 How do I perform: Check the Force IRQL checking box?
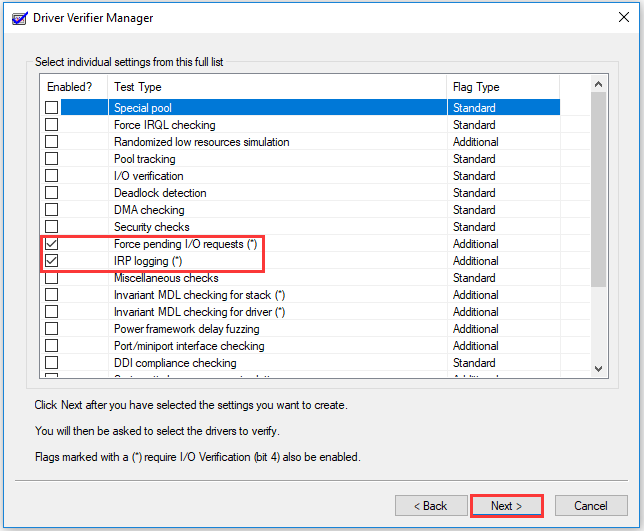tap(51, 125)
